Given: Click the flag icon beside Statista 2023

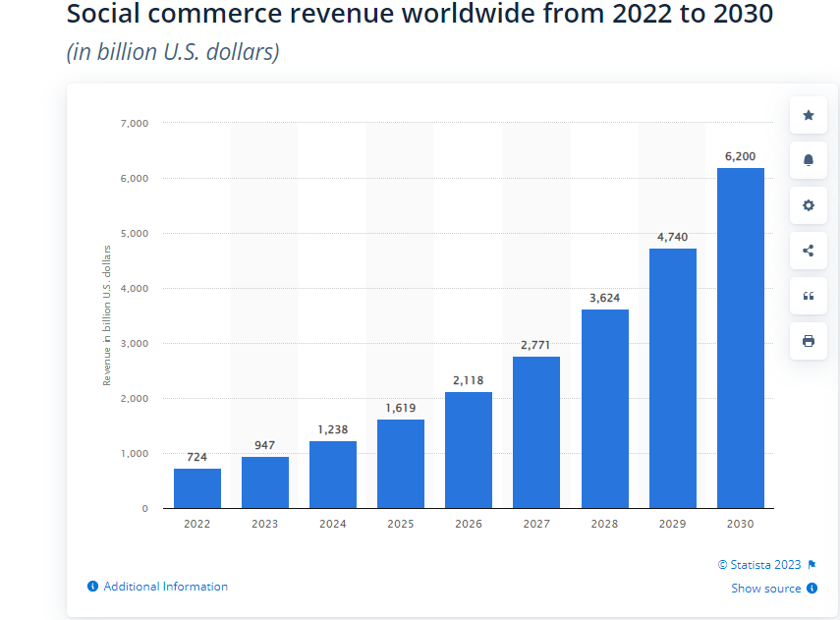Looking at the screenshot, I should pos(812,564).
